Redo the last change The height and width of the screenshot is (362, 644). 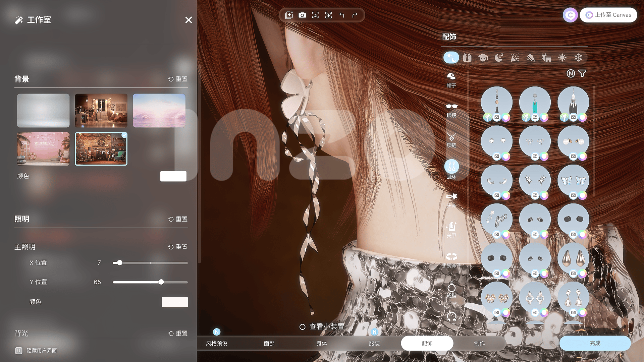355,15
